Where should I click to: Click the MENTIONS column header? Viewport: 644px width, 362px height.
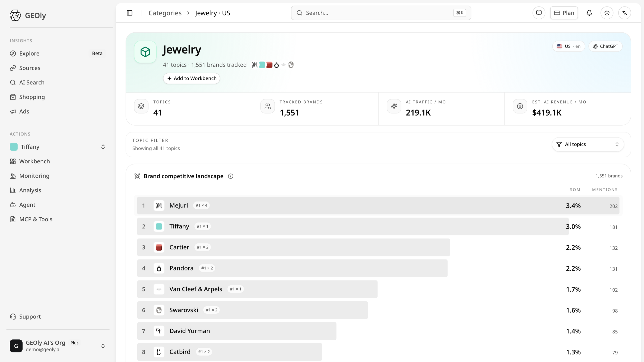click(x=605, y=190)
